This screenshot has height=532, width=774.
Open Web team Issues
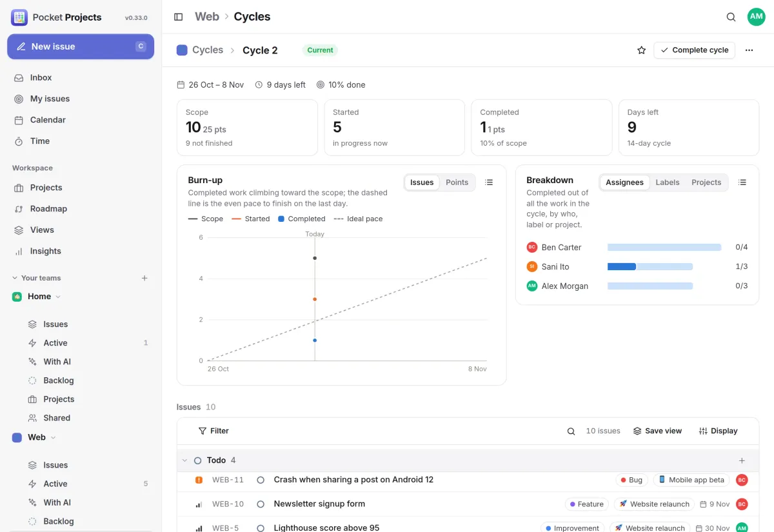pyautogui.click(x=87, y=465)
